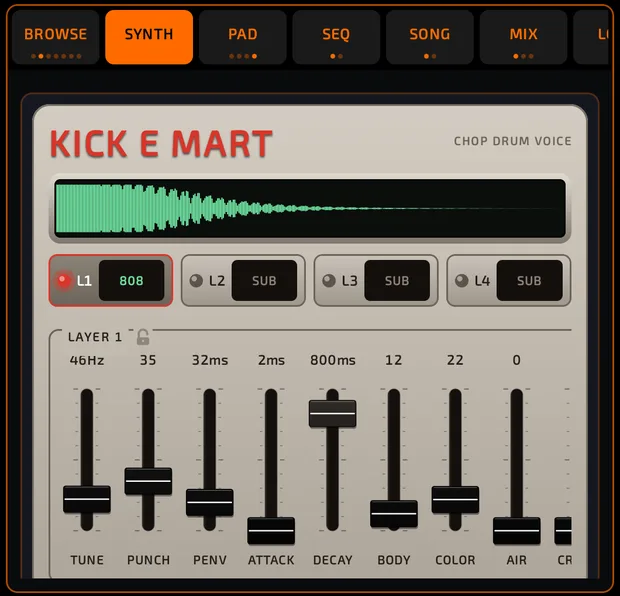The image size is (620, 596).
Task: Switch to the PAD tab
Action: pos(243,37)
